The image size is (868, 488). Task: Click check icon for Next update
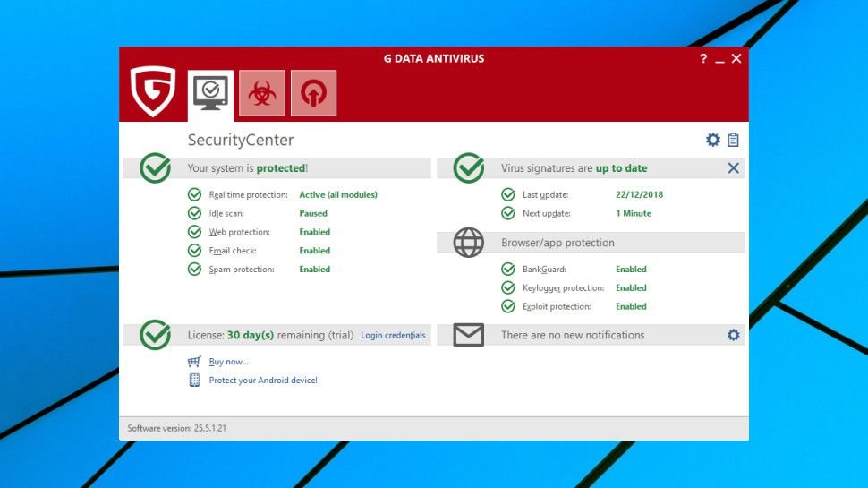(508, 213)
